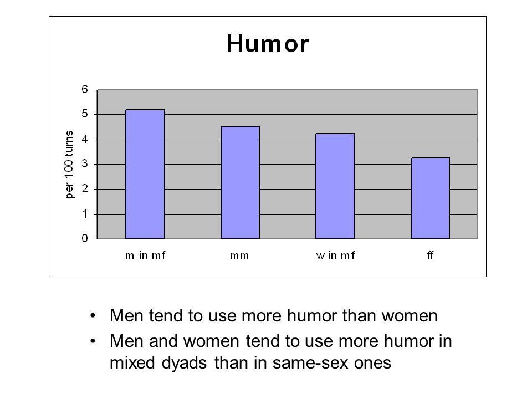Select the 'ff' bar
Viewport: 532px width, 399px height.
coord(430,198)
